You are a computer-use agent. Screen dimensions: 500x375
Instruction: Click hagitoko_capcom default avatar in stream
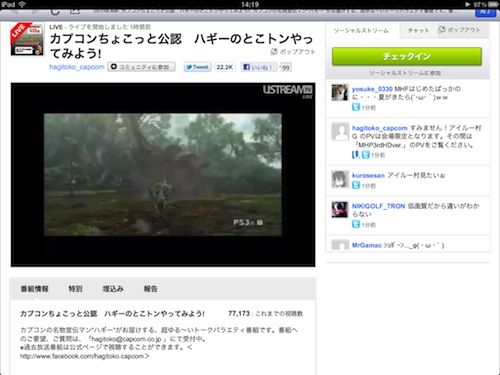pyautogui.click(x=340, y=132)
